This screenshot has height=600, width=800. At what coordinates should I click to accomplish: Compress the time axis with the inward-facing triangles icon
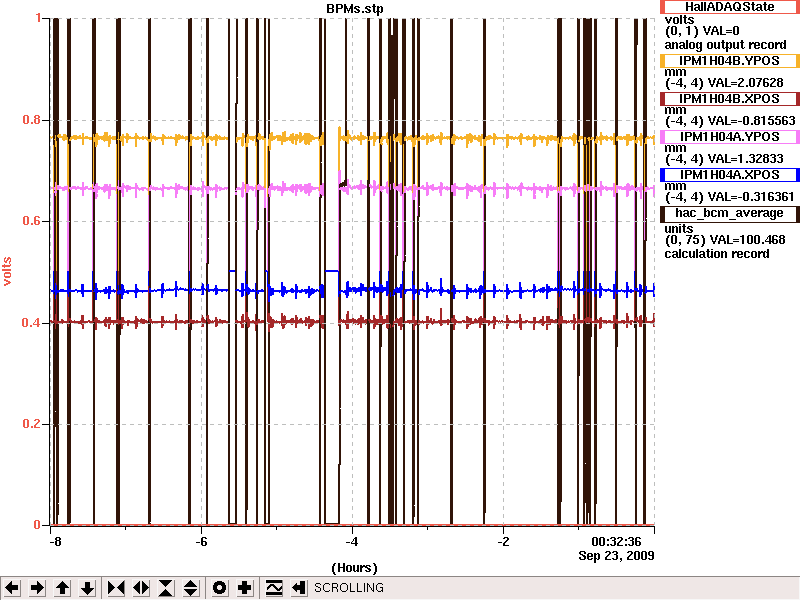116,588
